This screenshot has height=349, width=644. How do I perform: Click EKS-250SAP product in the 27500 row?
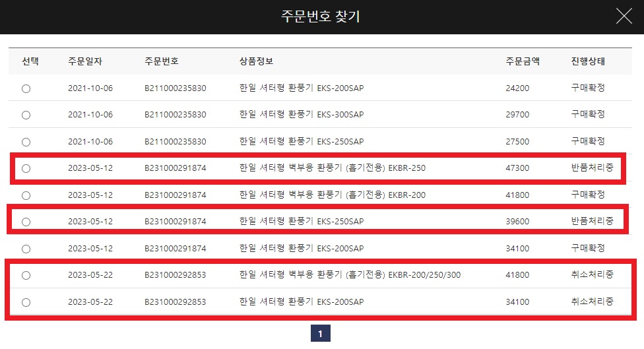click(x=302, y=142)
